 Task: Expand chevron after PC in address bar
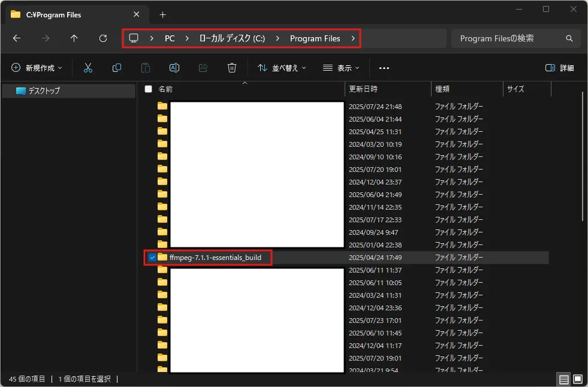click(187, 38)
